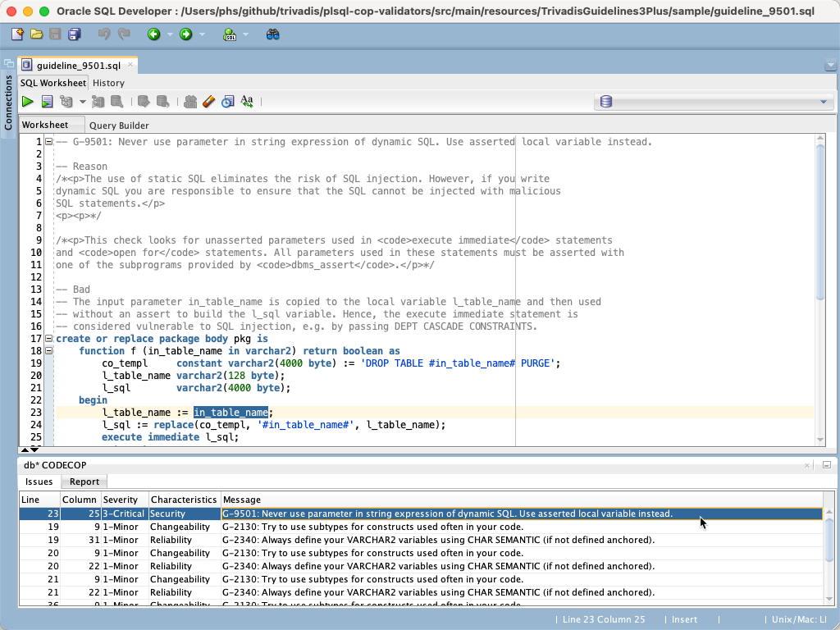Click the Line 23 Column 25 status entry
Viewport: 840px width, 630px height.
coord(604,619)
